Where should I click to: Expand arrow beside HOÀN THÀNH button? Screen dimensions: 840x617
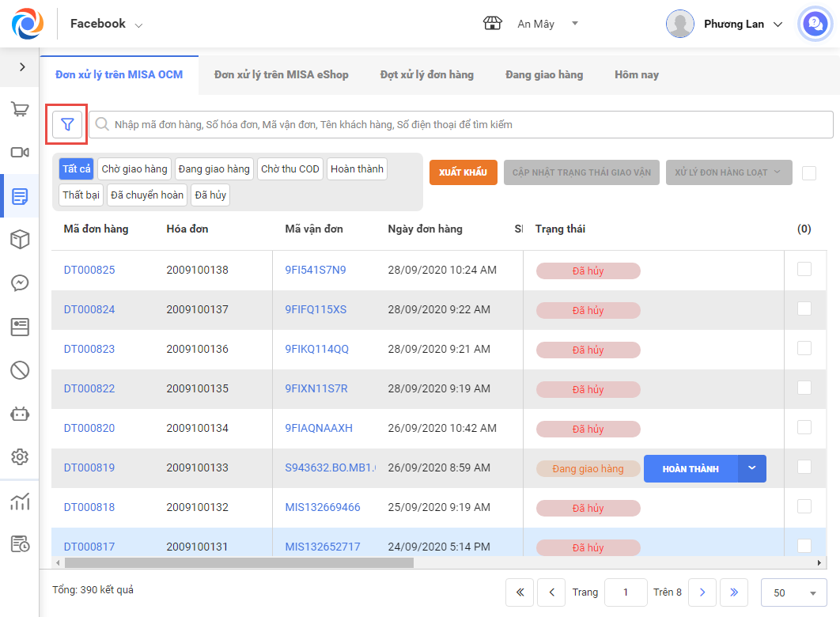(x=752, y=468)
